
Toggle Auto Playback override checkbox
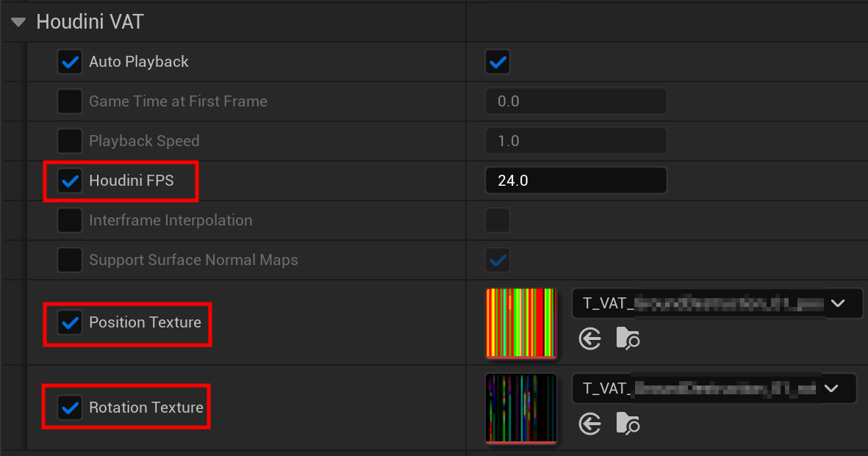tap(70, 62)
